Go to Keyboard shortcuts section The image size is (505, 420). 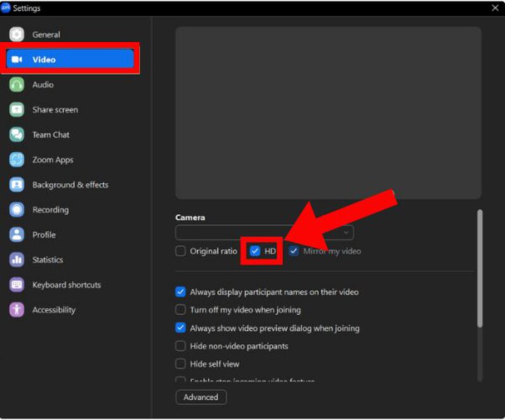[66, 285]
